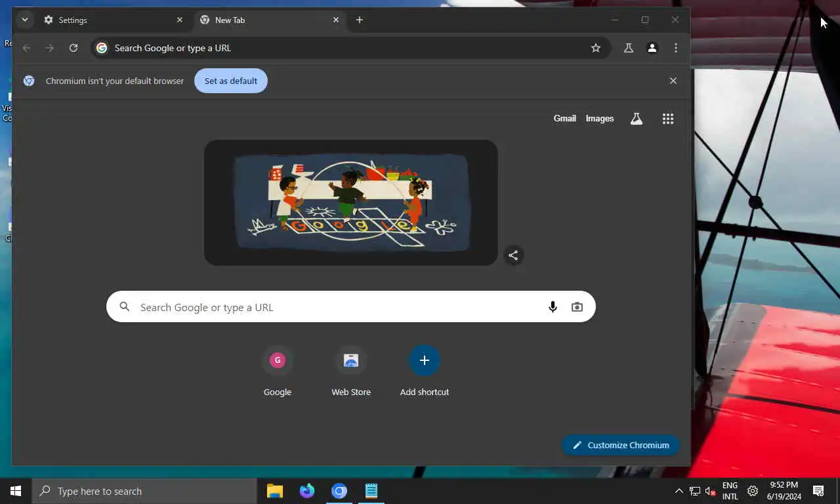Click the Set as default button
Image resolution: width=840 pixels, height=504 pixels.
click(231, 81)
